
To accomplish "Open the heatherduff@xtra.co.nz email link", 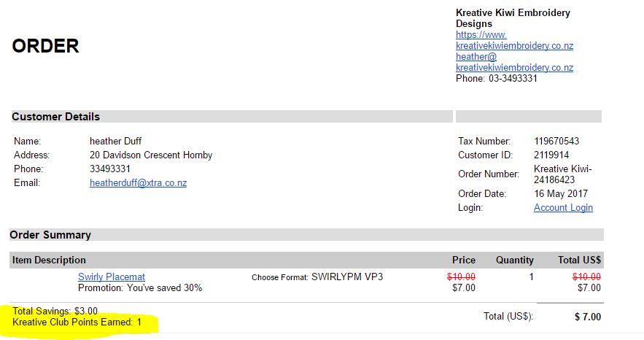I will [138, 182].
